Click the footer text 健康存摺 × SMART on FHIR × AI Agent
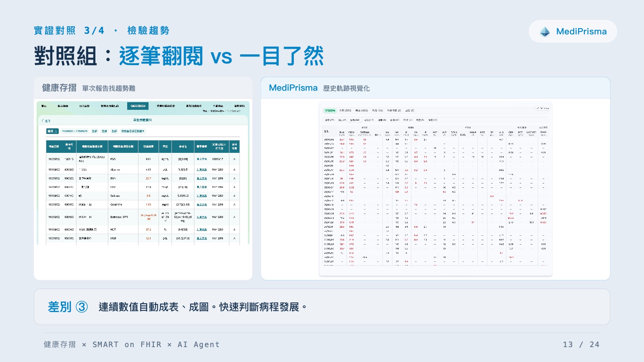The image size is (644, 362). tap(132, 344)
